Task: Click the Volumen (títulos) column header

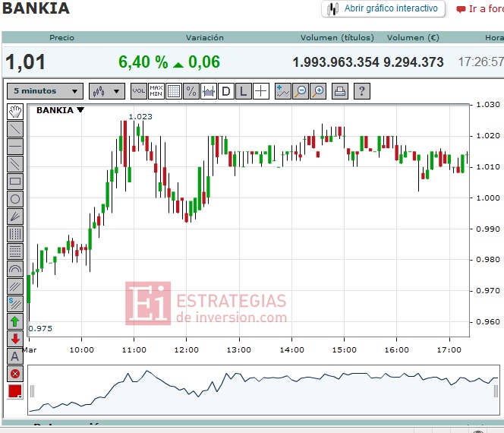Action: [337, 38]
